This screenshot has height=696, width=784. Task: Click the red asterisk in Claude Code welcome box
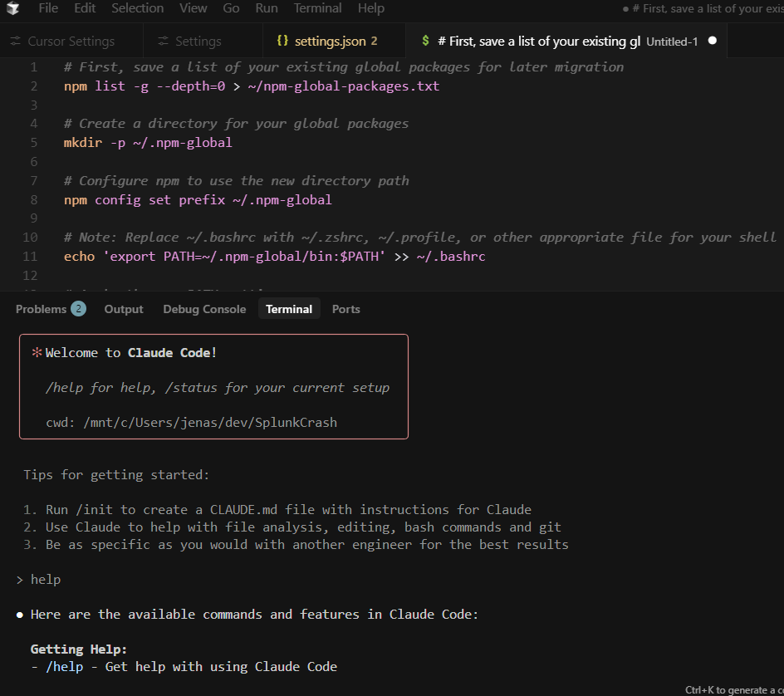tap(37, 352)
